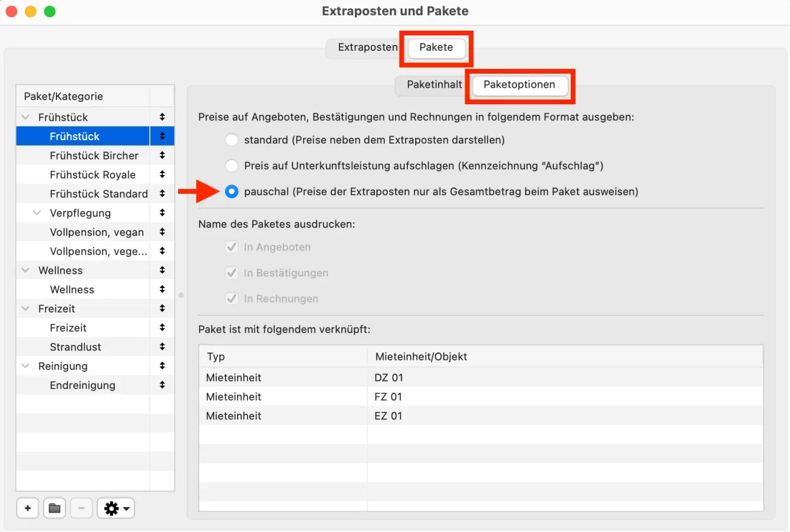Click the sort handle for Frühstück Royale
This screenshot has height=532, width=790.
coord(162,174)
